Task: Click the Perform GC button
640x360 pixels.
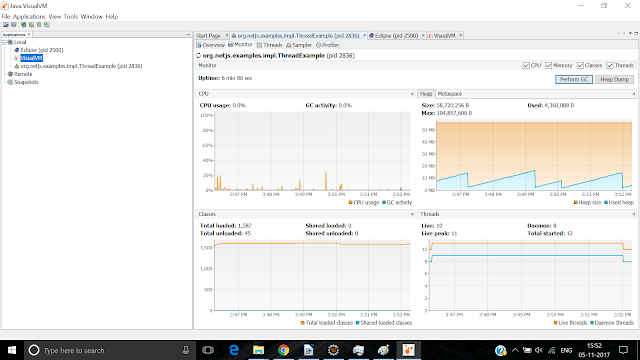Action: [x=574, y=79]
